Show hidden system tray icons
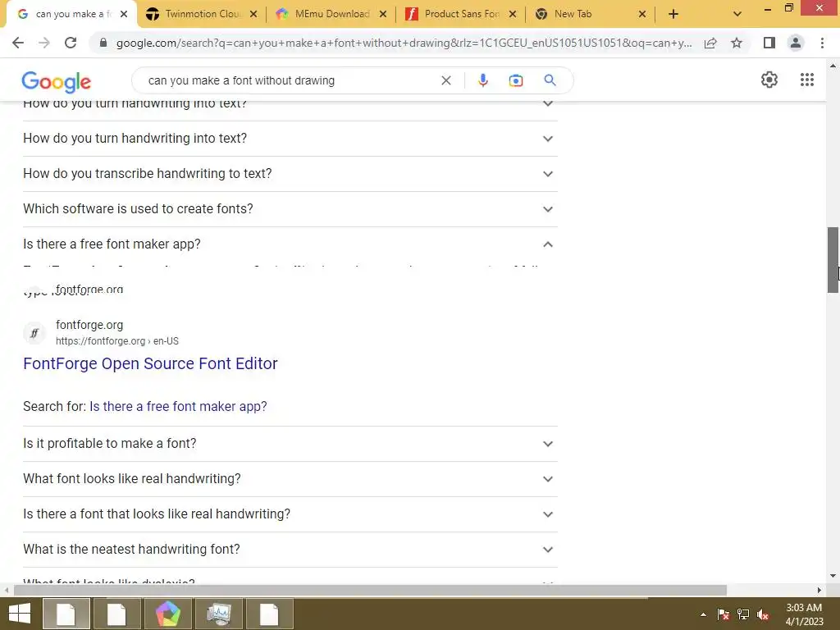This screenshot has height=630, width=840. point(703,614)
